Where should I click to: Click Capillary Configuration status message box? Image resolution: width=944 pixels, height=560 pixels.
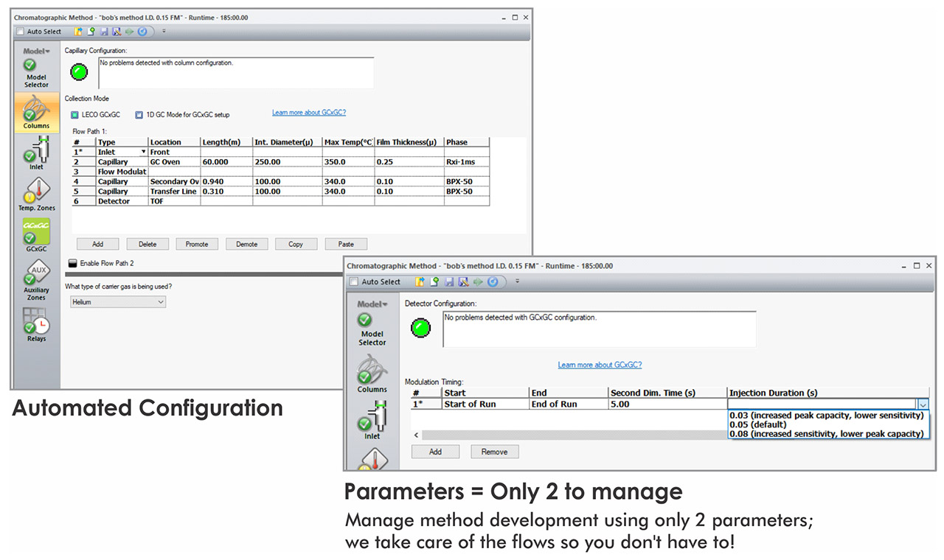pyautogui.click(x=236, y=73)
